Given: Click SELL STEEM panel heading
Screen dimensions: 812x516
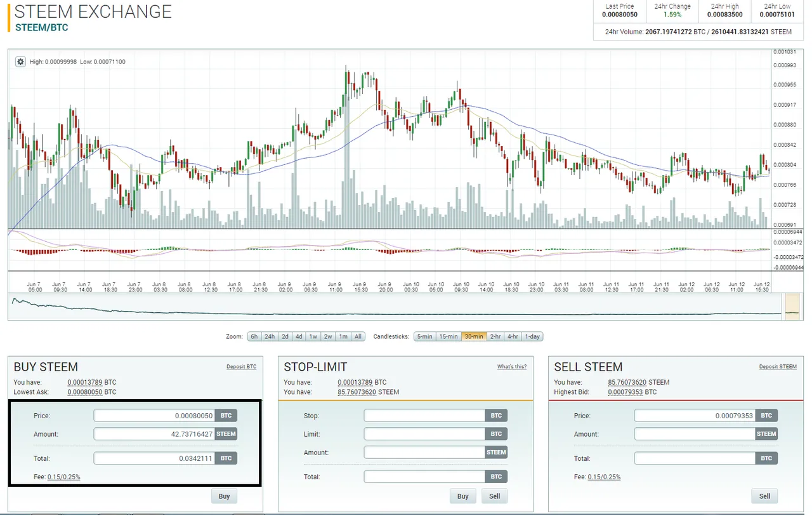Looking at the screenshot, I should [588, 367].
